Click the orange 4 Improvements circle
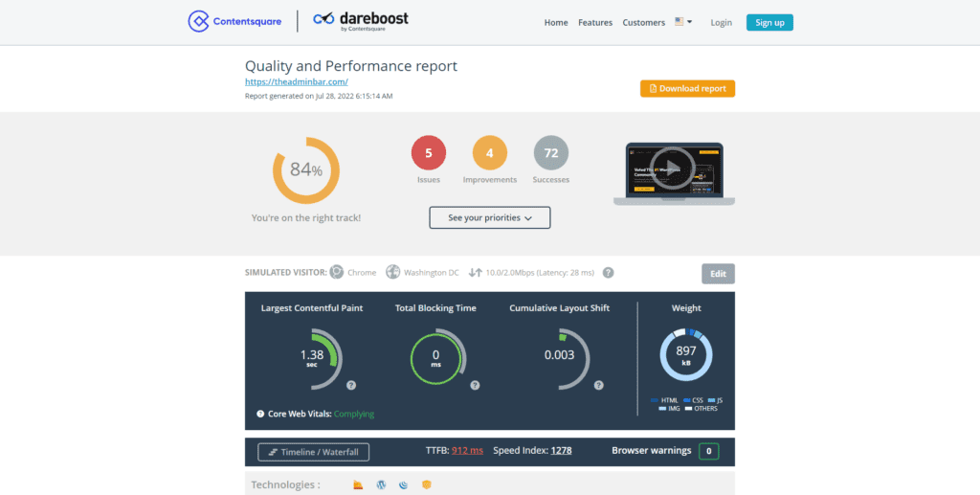 [x=489, y=153]
